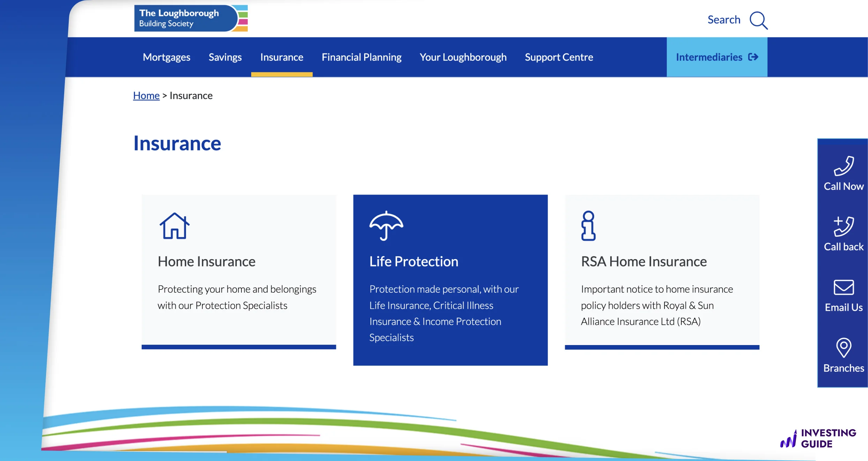This screenshot has height=461, width=868.
Task: Click the Intermediaries exit arrow icon
Action: (x=753, y=57)
